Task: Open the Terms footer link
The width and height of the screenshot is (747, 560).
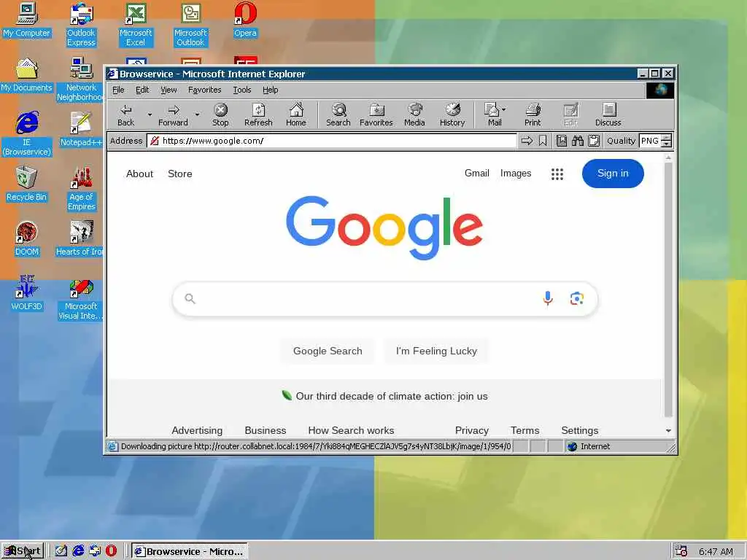Action: click(x=525, y=430)
